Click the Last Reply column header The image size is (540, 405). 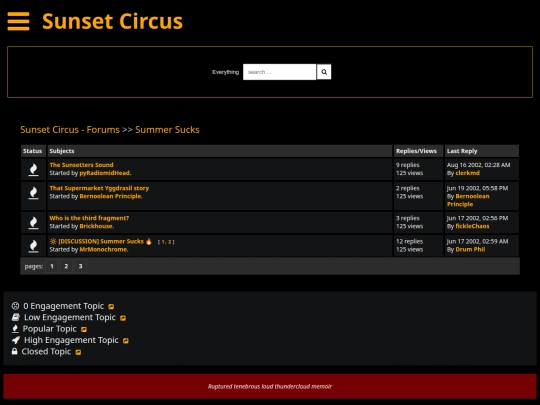482,151
